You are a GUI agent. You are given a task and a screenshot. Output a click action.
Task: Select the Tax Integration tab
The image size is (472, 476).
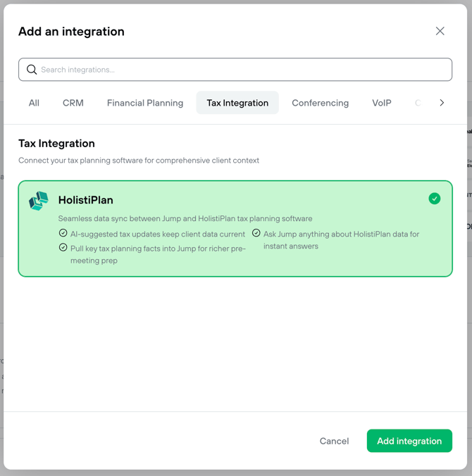(x=237, y=103)
